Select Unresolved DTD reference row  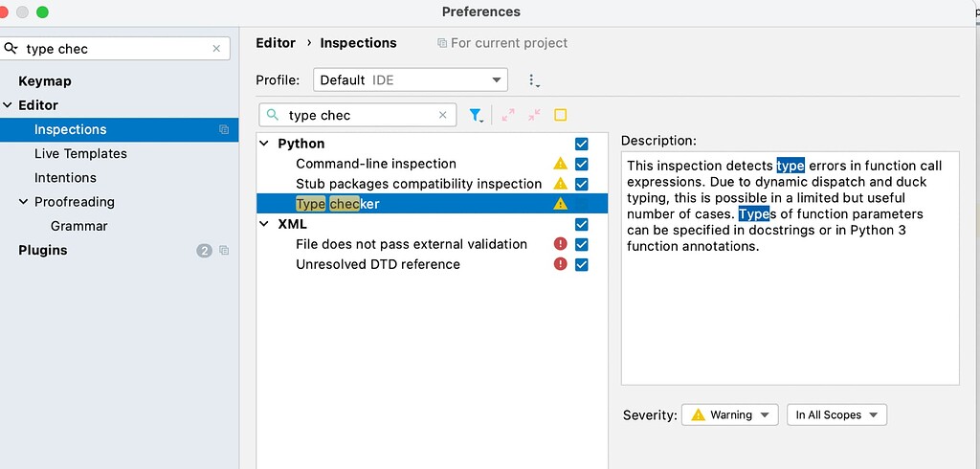[432, 264]
